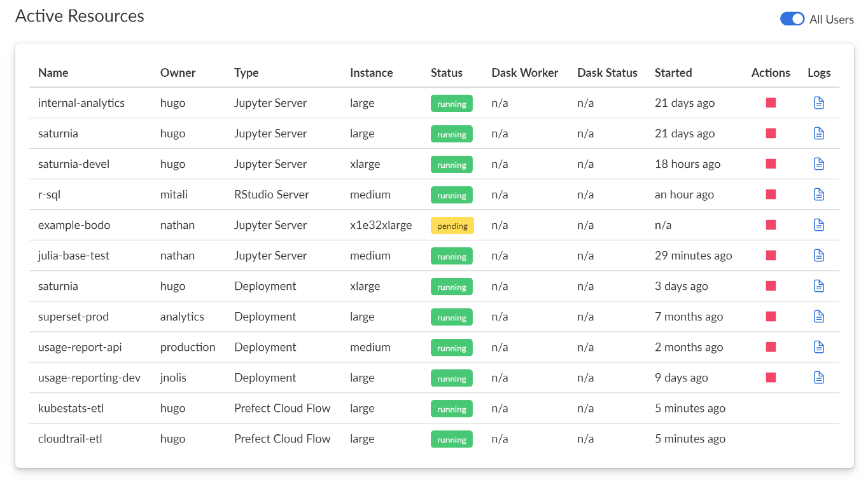Toggle the All Users switch
Viewport: 868px width, 480px height.
(x=792, y=19)
